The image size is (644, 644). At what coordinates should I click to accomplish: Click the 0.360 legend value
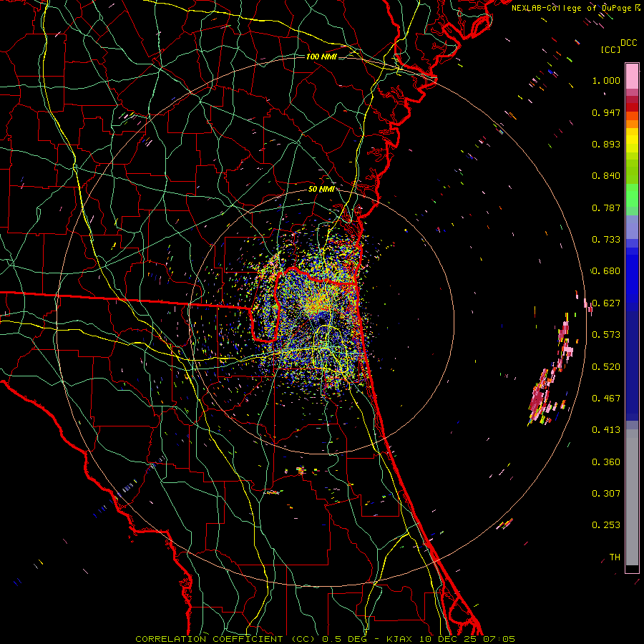click(x=606, y=462)
